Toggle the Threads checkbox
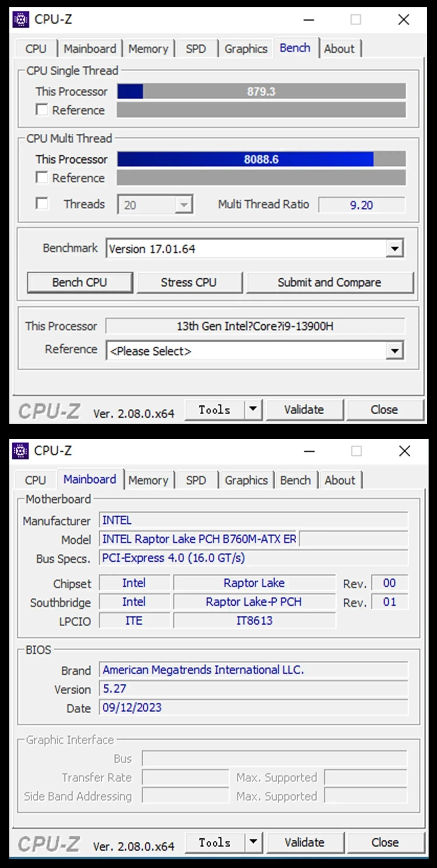The width and height of the screenshot is (437, 868). point(41,203)
